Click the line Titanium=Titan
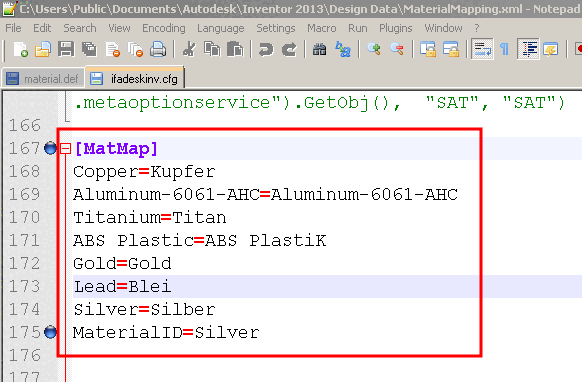Image resolution: width=582 pixels, height=382 pixels. (150, 218)
